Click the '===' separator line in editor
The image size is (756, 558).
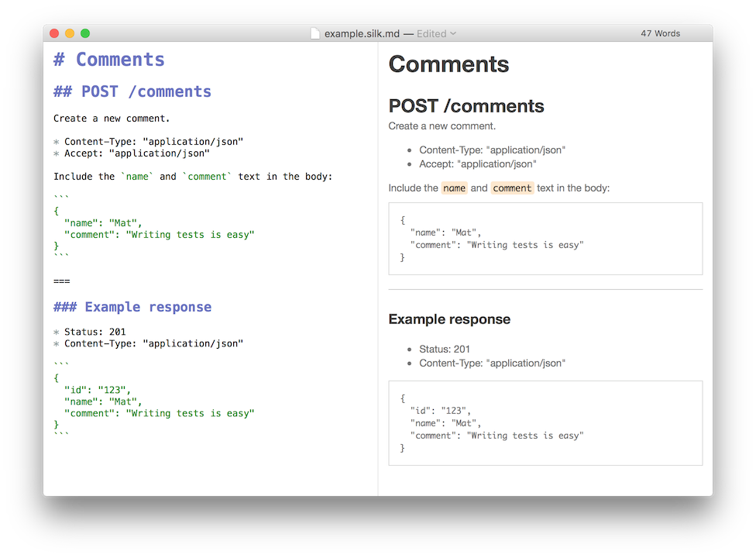click(x=62, y=281)
